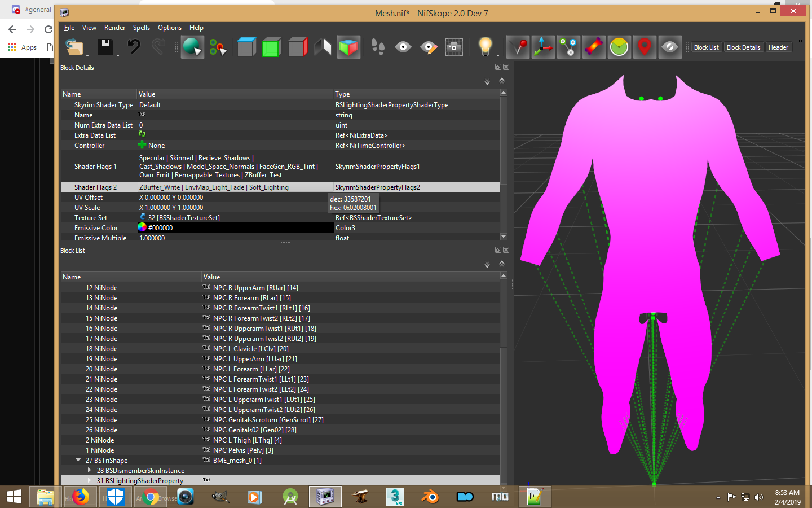Collapse all rows in Block Details
The image size is (812, 508).
point(502,81)
